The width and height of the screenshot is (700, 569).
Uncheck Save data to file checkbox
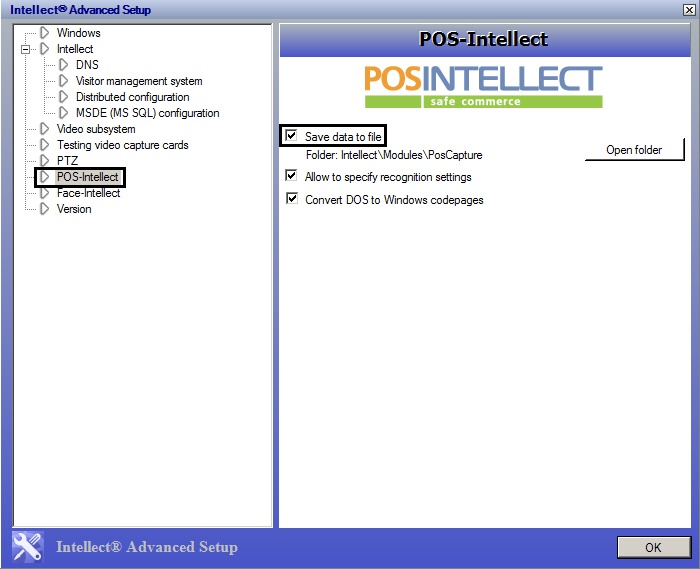[291, 135]
